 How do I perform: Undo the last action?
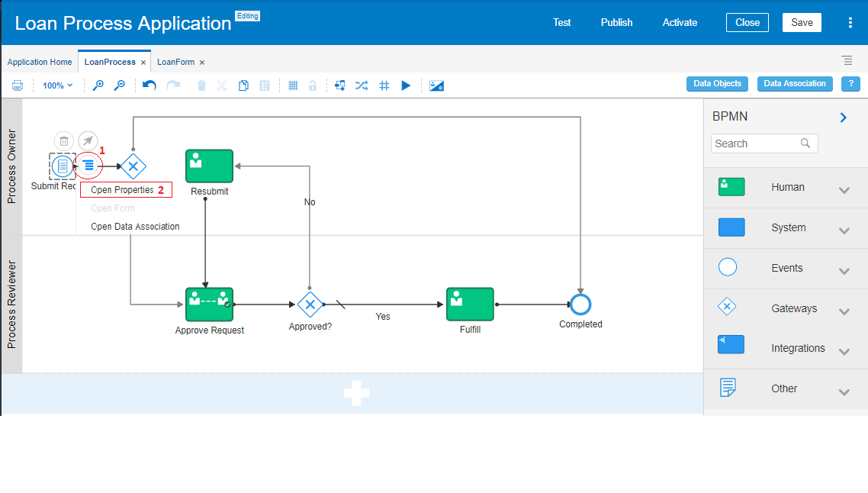[x=149, y=85]
